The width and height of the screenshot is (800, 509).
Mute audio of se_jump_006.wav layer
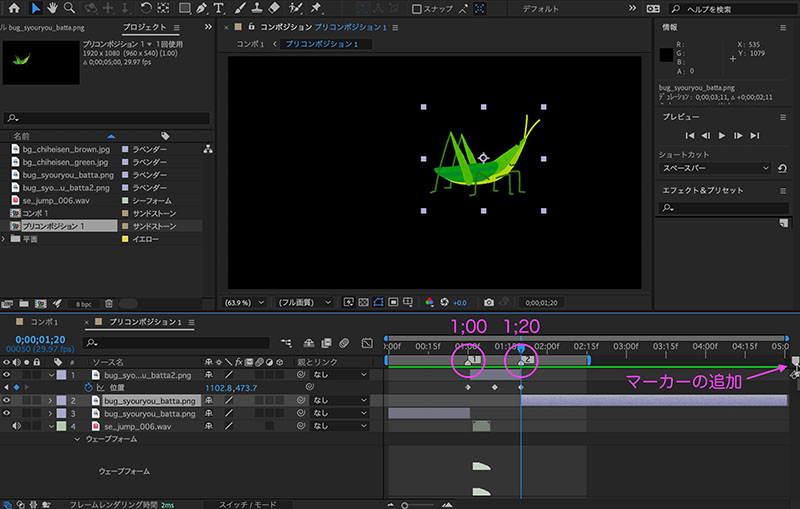tap(16, 426)
